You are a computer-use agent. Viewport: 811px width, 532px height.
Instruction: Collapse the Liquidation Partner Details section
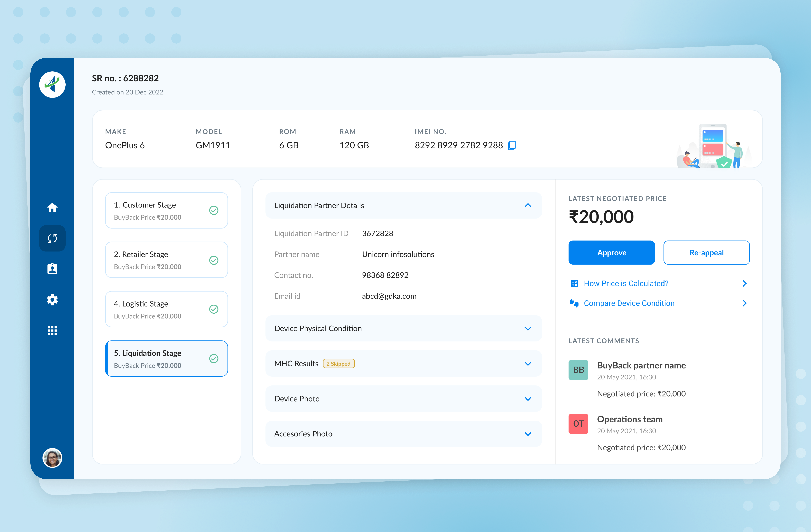528,205
